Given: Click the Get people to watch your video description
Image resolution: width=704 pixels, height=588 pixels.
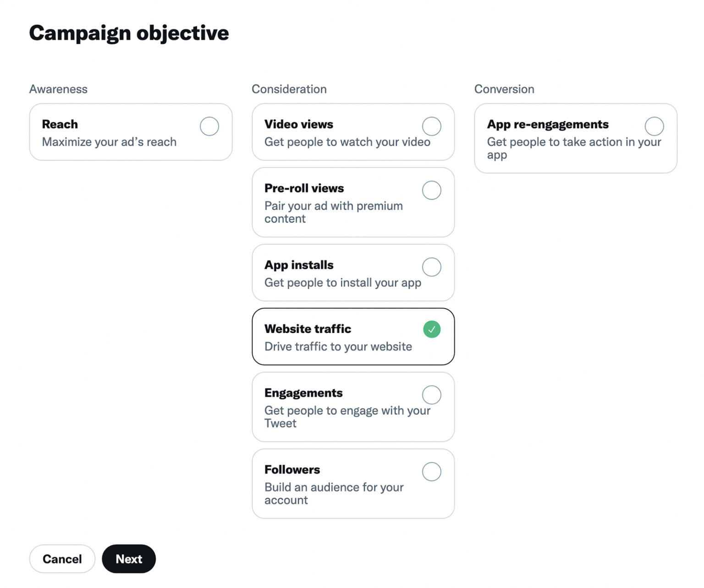Looking at the screenshot, I should click(347, 142).
